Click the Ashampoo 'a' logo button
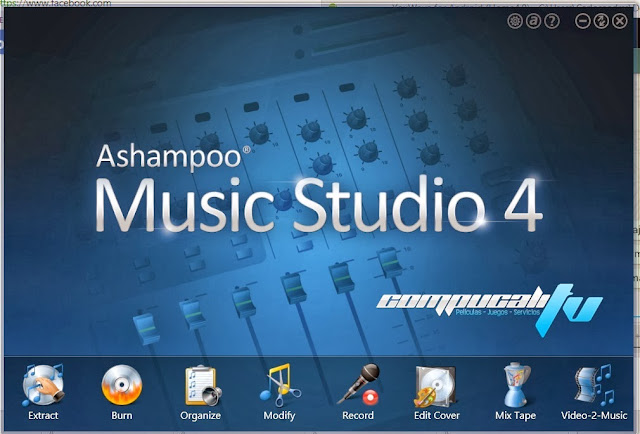This screenshot has height=434, width=640. (533, 21)
